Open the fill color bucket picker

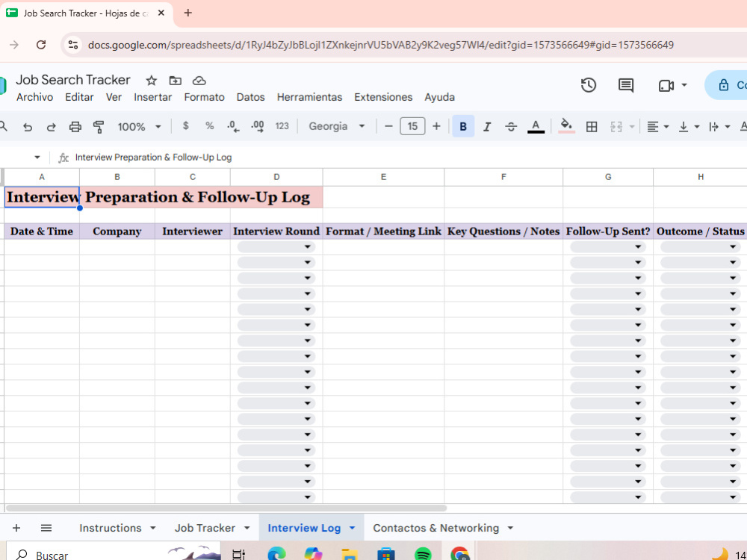pyautogui.click(x=566, y=126)
